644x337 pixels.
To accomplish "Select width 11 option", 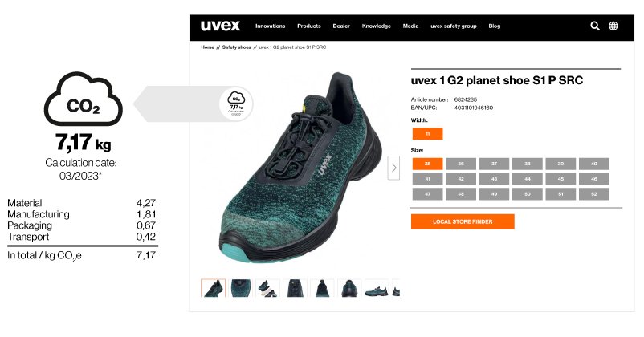I will coord(427,134).
